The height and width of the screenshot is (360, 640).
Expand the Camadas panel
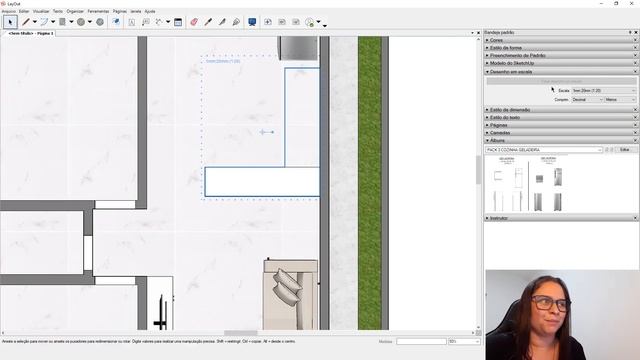(561, 133)
